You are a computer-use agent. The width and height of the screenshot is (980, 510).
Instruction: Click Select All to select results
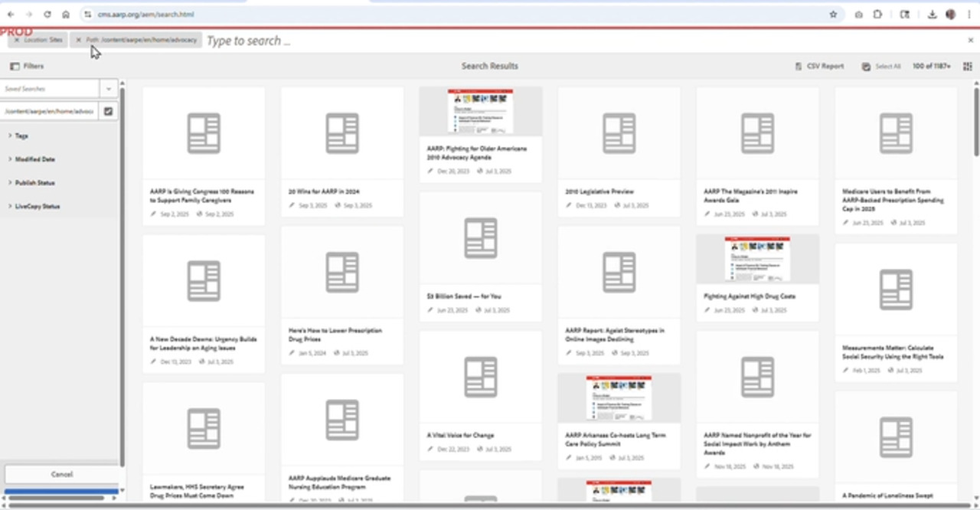(882, 67)
